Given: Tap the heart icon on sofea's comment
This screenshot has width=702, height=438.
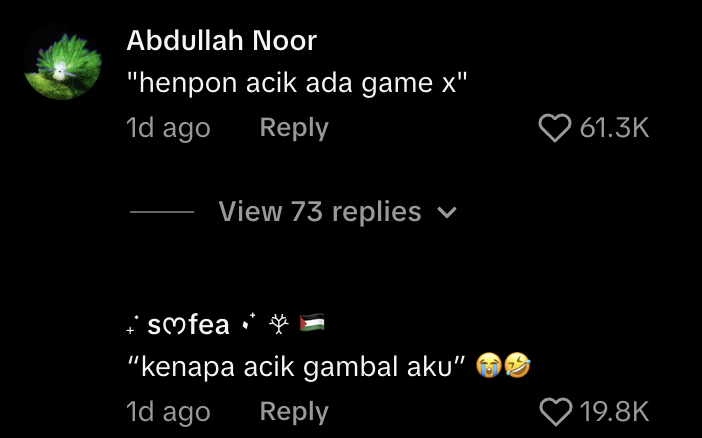Looking at the screenshot, I should pos(556,412).
